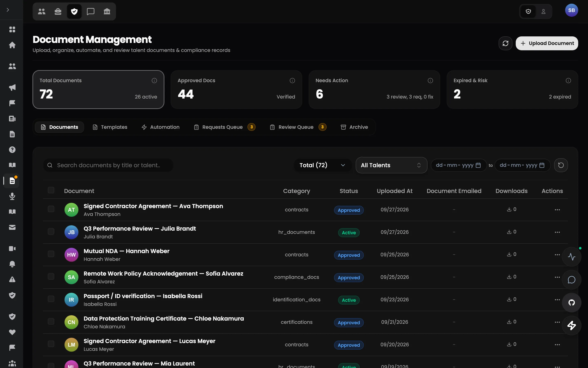The height and width of the screenshot is (368, 588).
Task: Open the floating GitHub icon button
Action: [571, 303]
